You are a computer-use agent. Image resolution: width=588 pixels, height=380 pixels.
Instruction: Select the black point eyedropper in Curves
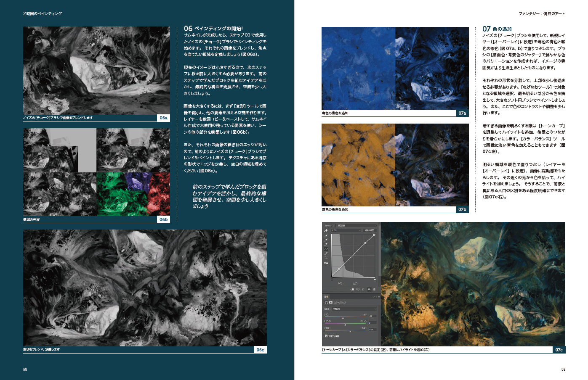point(326,236)
